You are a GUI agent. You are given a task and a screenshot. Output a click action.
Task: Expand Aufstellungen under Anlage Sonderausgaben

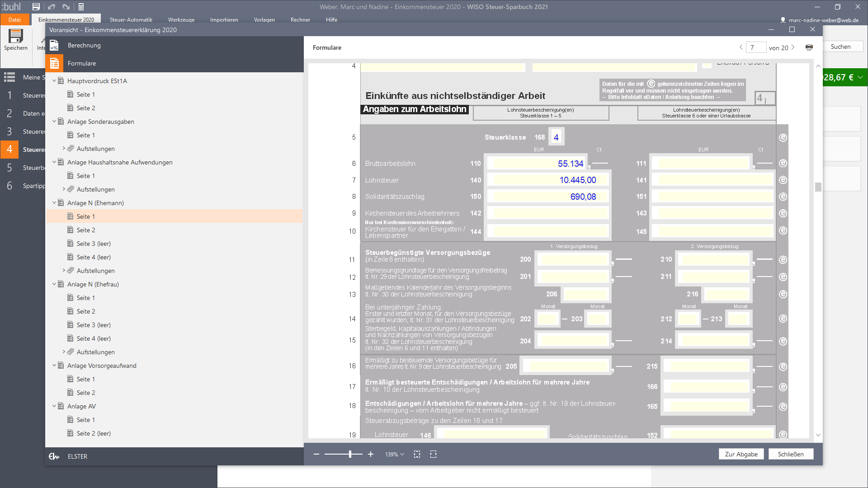[64, 149]
